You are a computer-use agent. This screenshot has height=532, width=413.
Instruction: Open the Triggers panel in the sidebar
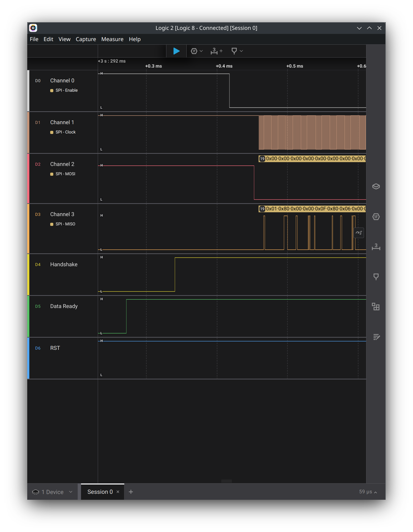click(x=376, y=277)
